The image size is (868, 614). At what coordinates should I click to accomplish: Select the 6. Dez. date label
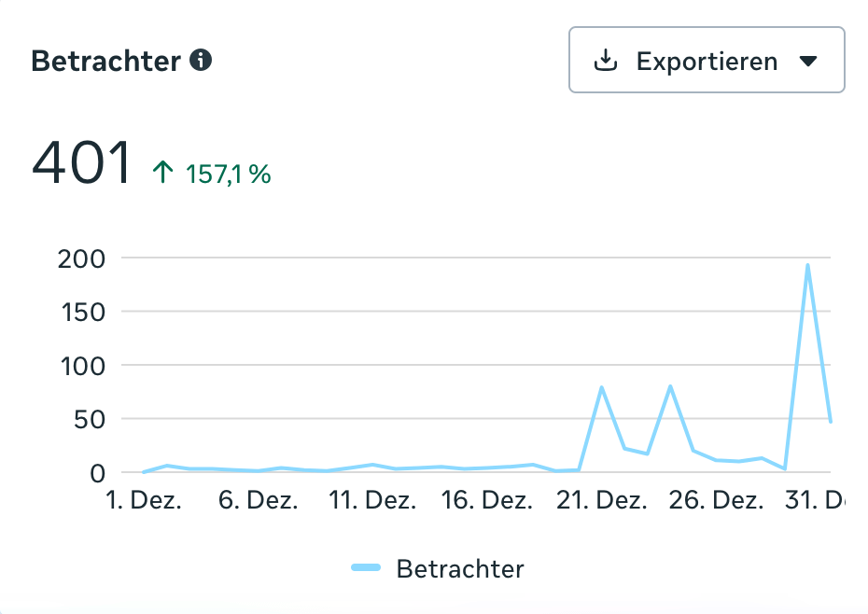259,501
